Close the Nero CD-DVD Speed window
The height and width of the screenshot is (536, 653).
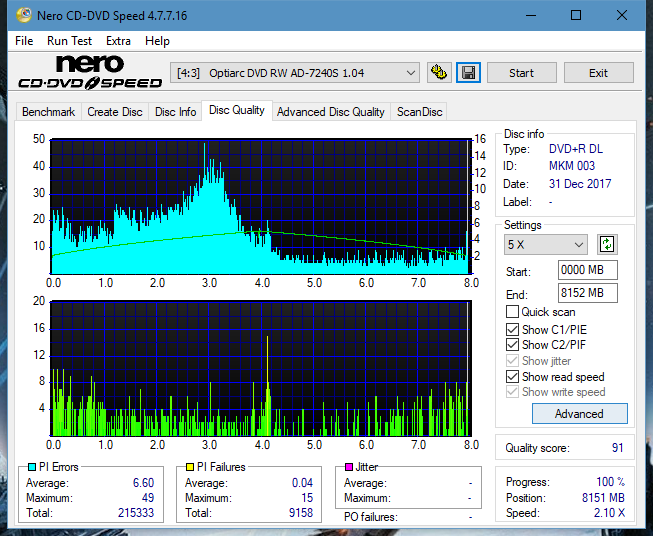[x=622, y=15]
